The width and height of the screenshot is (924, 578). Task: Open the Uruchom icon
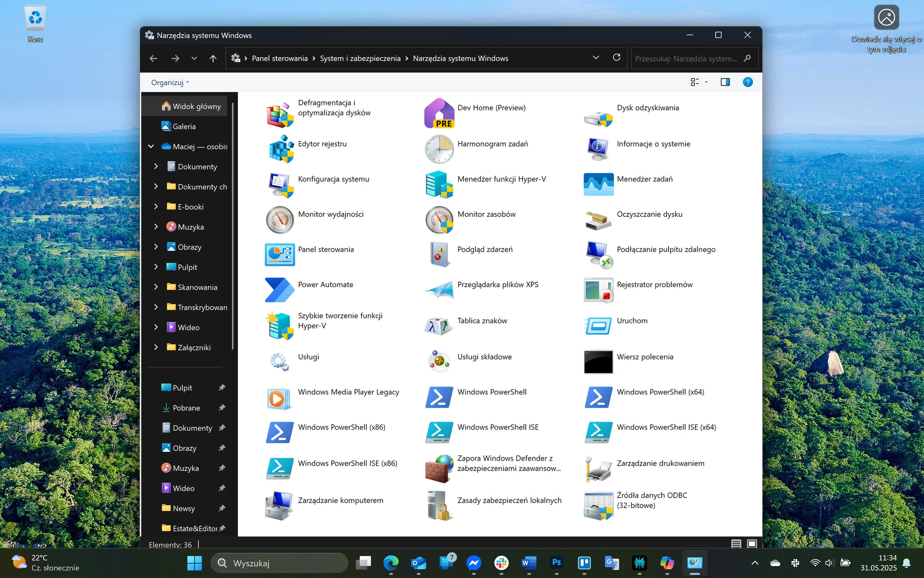point(599,326)
